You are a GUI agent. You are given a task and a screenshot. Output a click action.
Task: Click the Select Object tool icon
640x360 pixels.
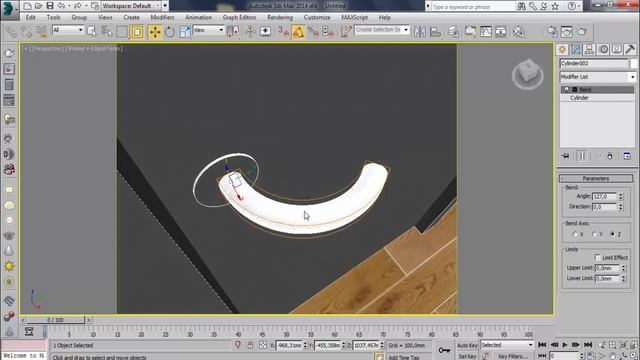[x=92, y=32]
